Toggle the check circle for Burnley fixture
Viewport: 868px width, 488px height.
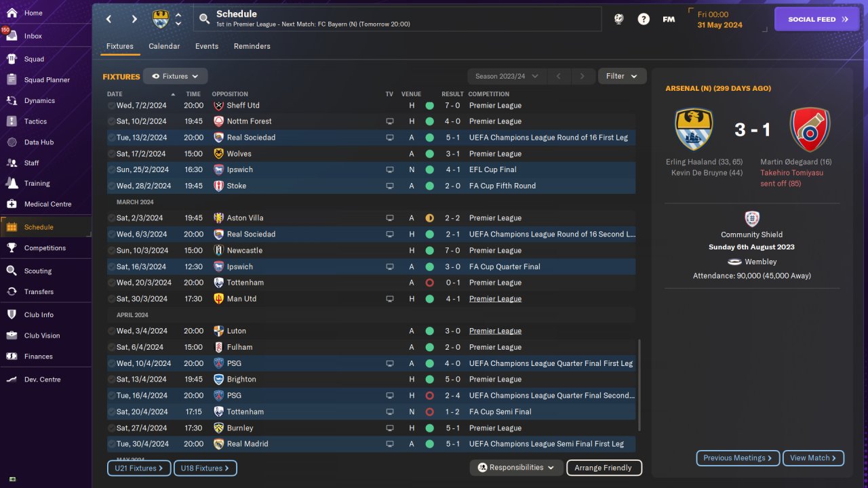111,428
